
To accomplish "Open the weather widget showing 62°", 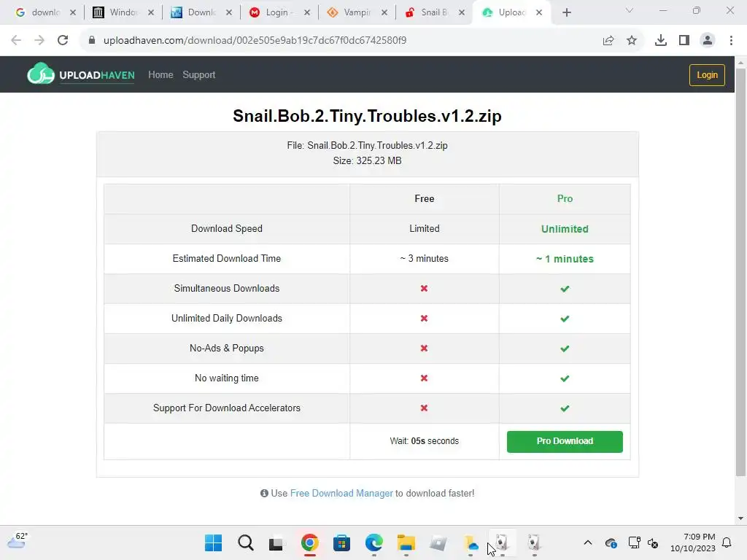I will (x=18, y=540).
